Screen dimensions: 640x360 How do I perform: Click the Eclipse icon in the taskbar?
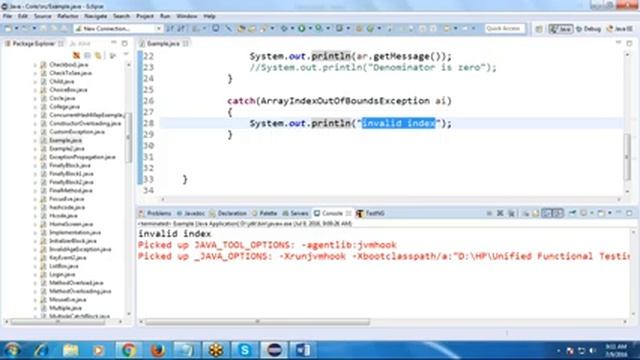coord(273,350)
